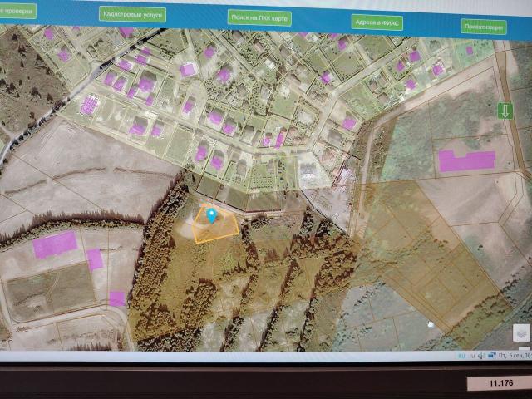Image resolution: width=532 pixels, height=399 pixels.
Task: Click the Поиск на ПКК карте button
Action: click(261, 17)
